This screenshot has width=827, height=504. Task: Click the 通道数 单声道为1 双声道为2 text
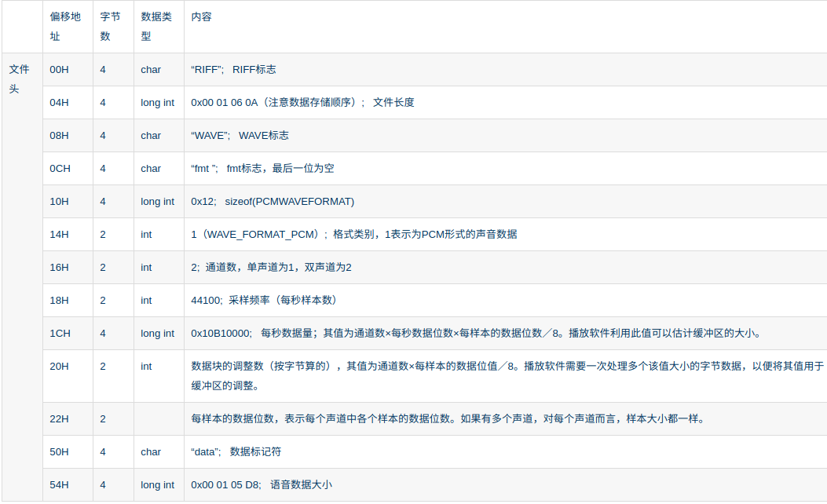pyautogui.click(x=271, y=267)
